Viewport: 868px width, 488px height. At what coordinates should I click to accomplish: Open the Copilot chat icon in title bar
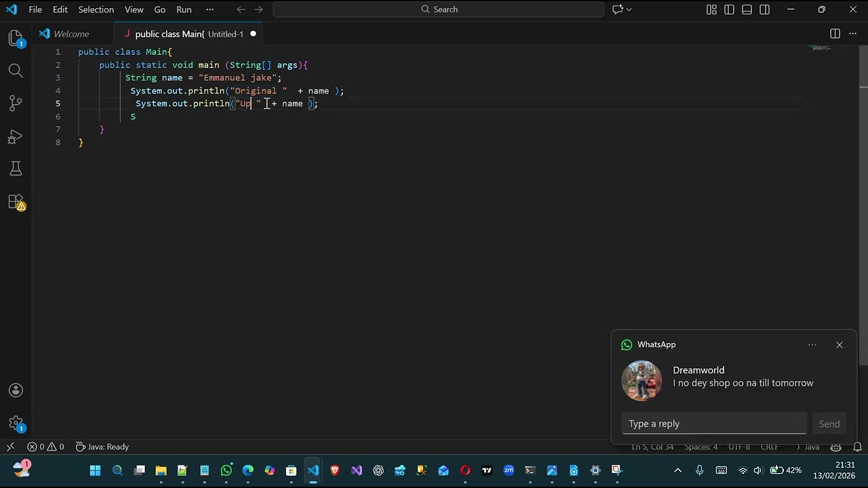tap(617, 9)
